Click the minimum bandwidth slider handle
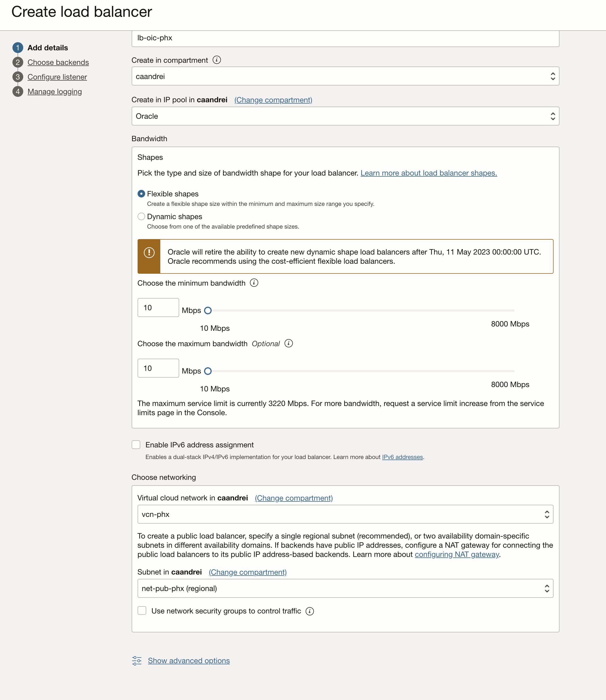The image size is (606, 700). 208,311
